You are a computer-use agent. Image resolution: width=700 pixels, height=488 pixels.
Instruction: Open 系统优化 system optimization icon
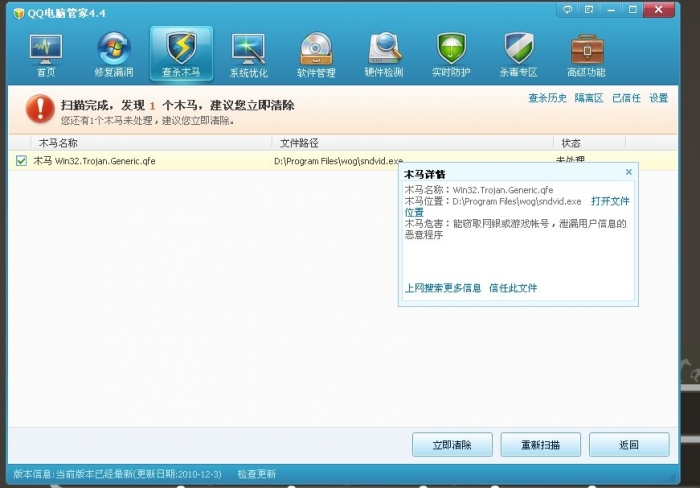point(249,54)
